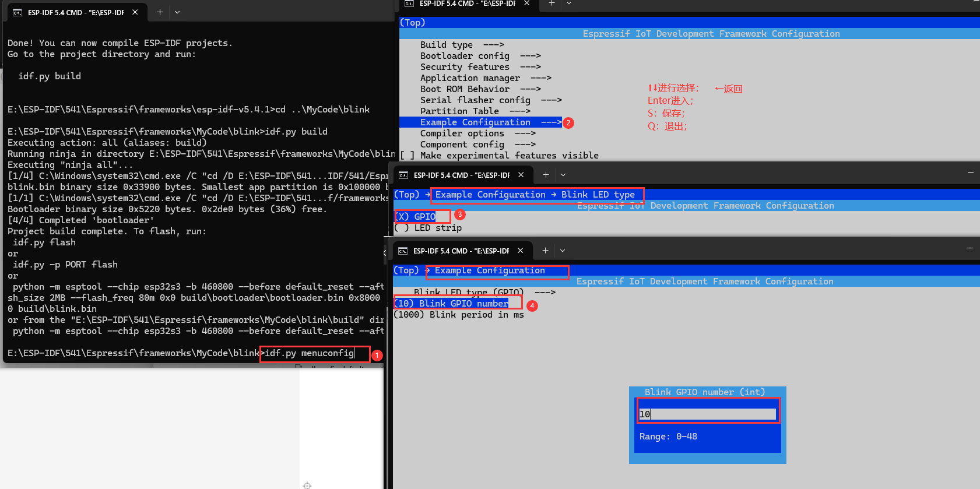Click the Example Configuration breadcrumb in the bottom window

point(490,270)
